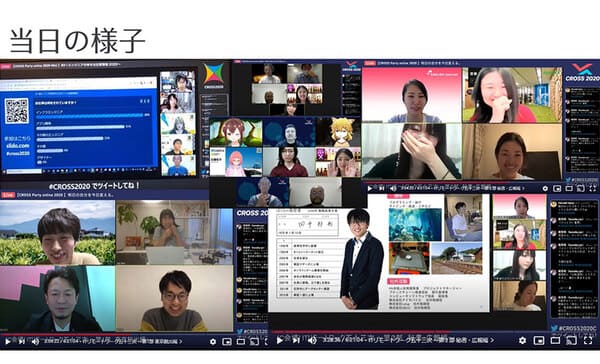Open settings gear in the four-women player
600x364 pixels.
tap(545, 188)
